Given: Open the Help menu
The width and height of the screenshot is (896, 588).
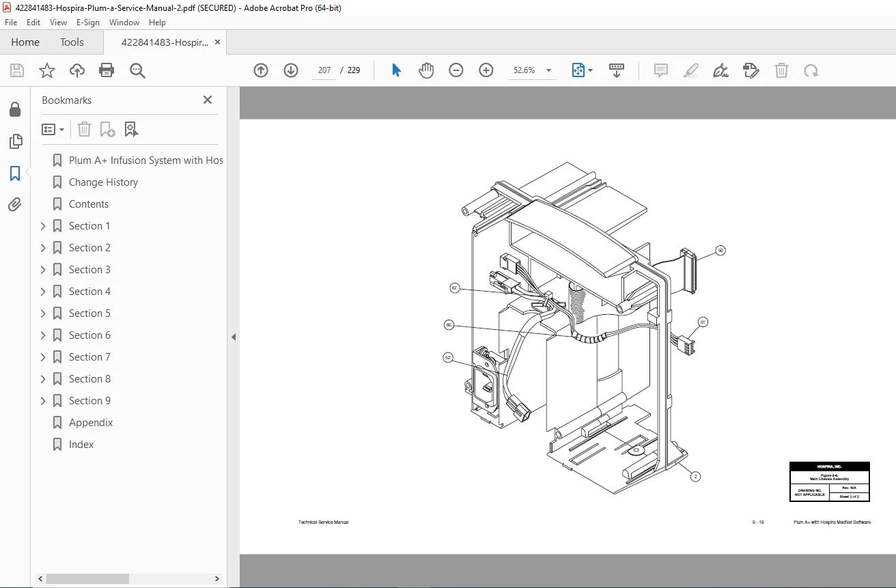Looking at the screenshot, I should [x=158, y=23].
